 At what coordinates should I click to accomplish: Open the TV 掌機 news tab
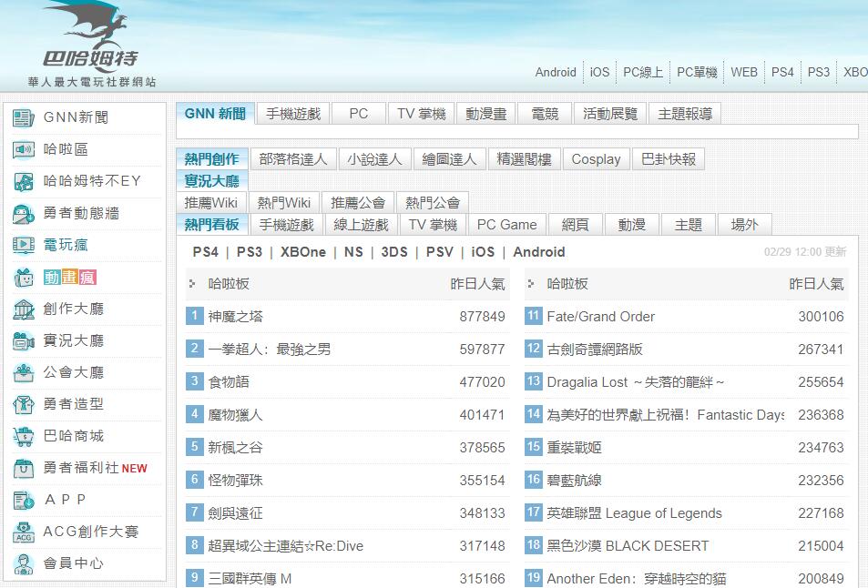tap(422, 114)
